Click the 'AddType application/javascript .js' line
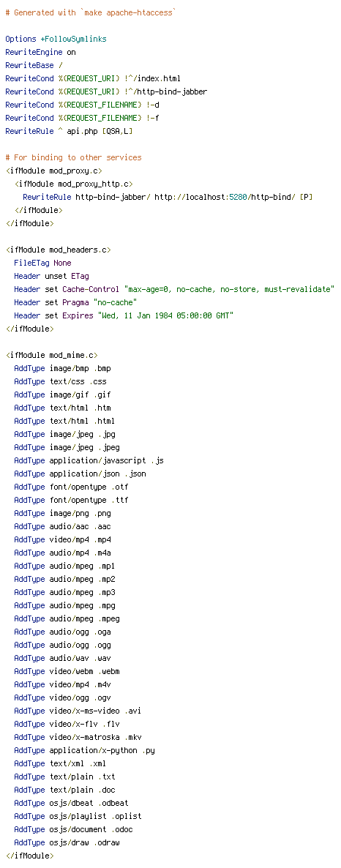Screen dimensions: 341x868 tap(89, 460)
